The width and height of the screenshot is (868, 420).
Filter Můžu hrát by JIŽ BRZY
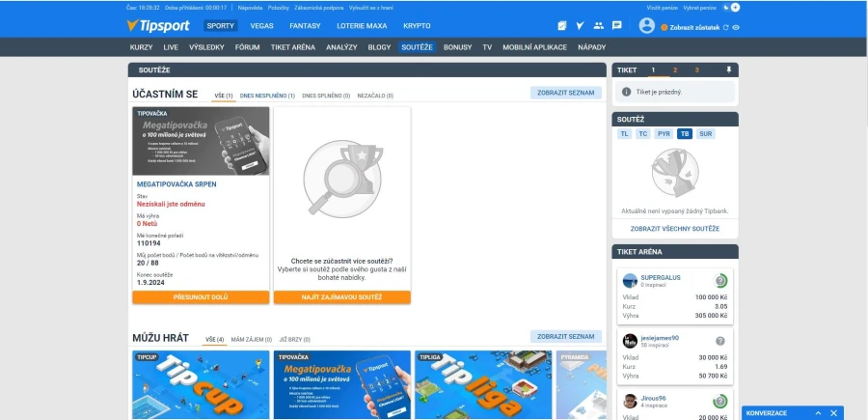[x=294, y=339]
